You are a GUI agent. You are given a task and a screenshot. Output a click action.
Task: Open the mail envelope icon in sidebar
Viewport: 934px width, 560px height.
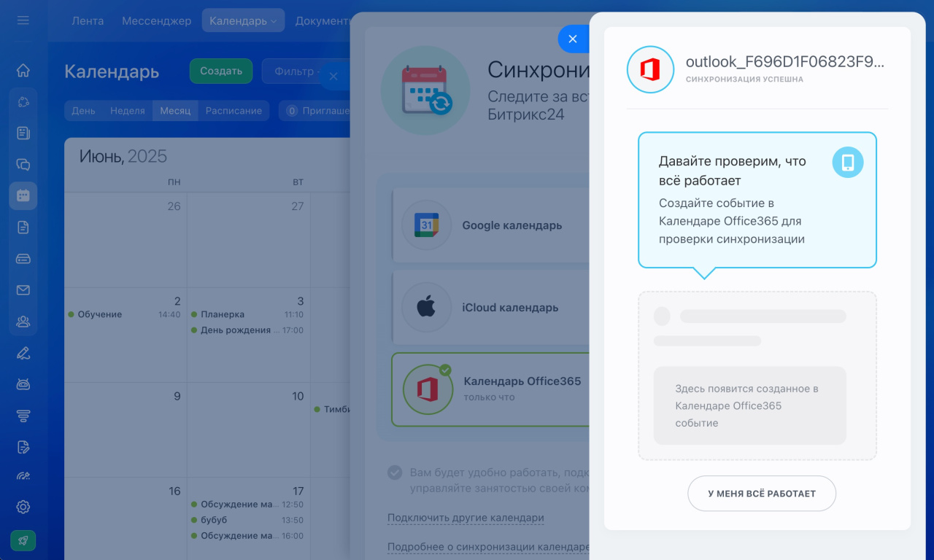pos(23,290)
